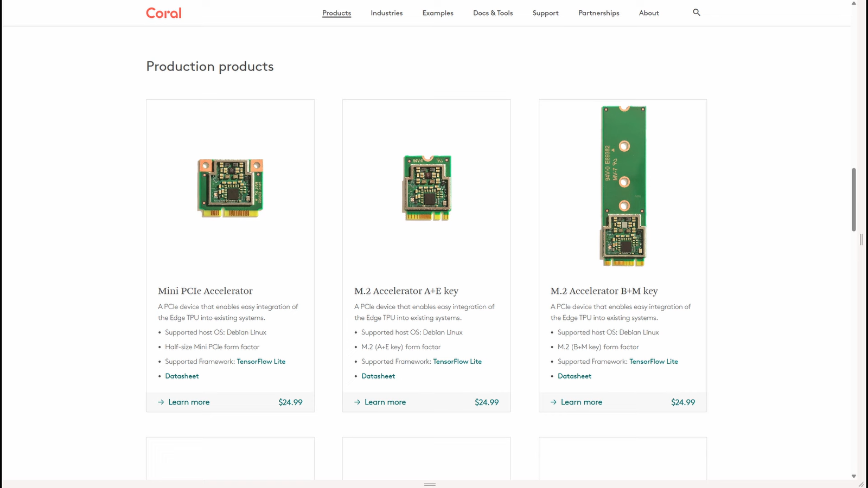
Task: Click the M.2 Accelerator B+M key board image
Action: tap(623, 186)
